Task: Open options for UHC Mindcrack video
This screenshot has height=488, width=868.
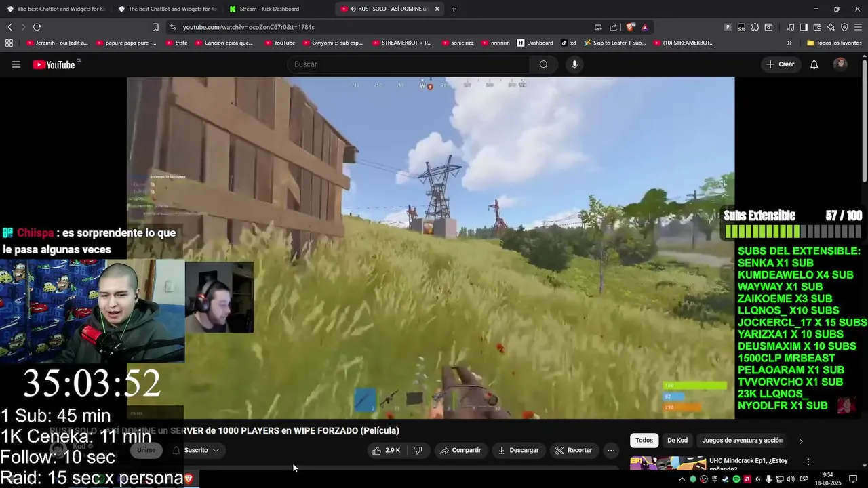Action: pos(808,462)
